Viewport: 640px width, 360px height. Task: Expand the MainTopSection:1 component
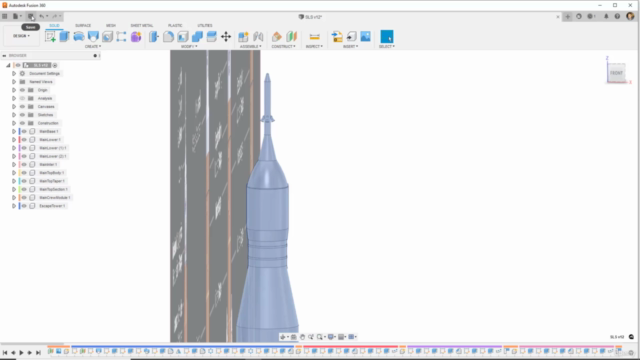point(14,189)
